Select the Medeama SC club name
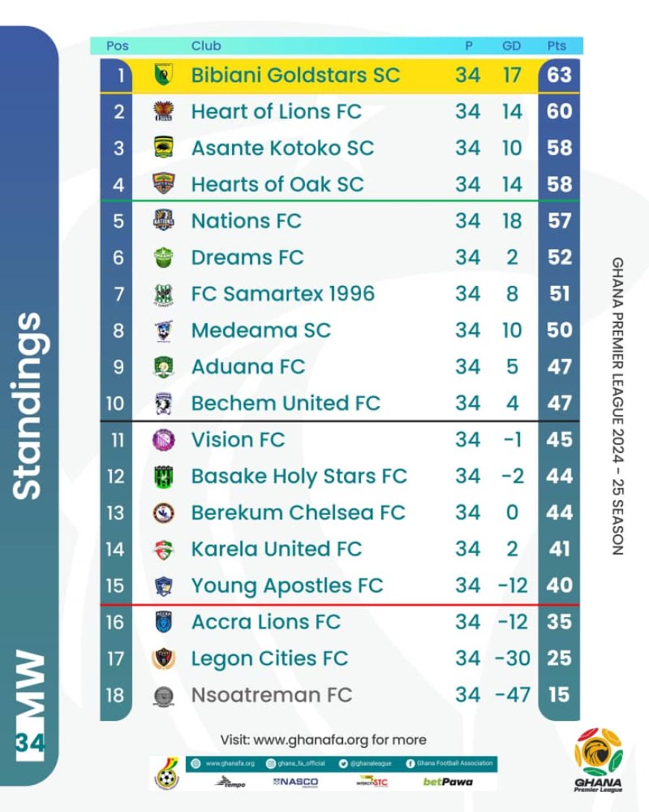649x812 pixels. point(260,331)
